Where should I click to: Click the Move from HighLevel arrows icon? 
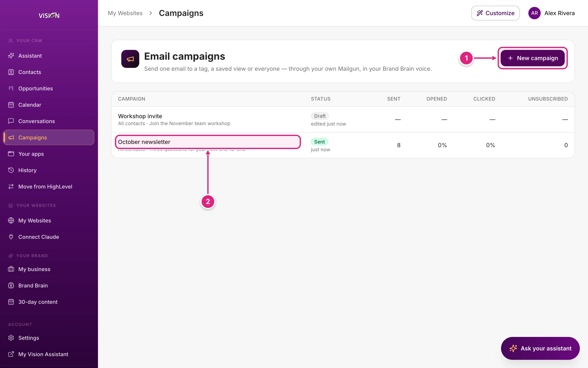point(11,186)
